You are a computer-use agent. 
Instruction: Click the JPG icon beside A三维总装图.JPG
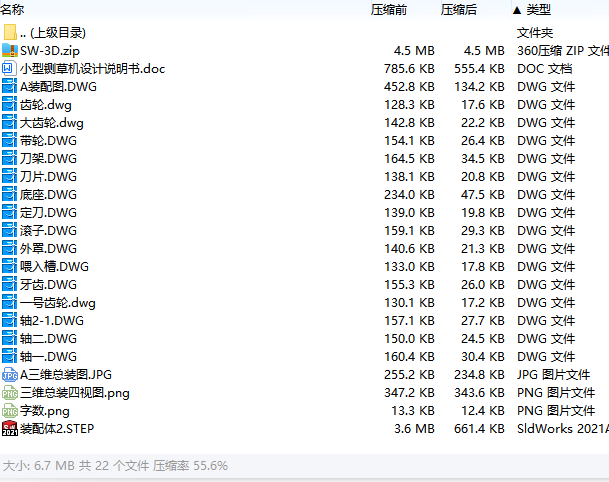pyautogui.click(x=10, y=374)
